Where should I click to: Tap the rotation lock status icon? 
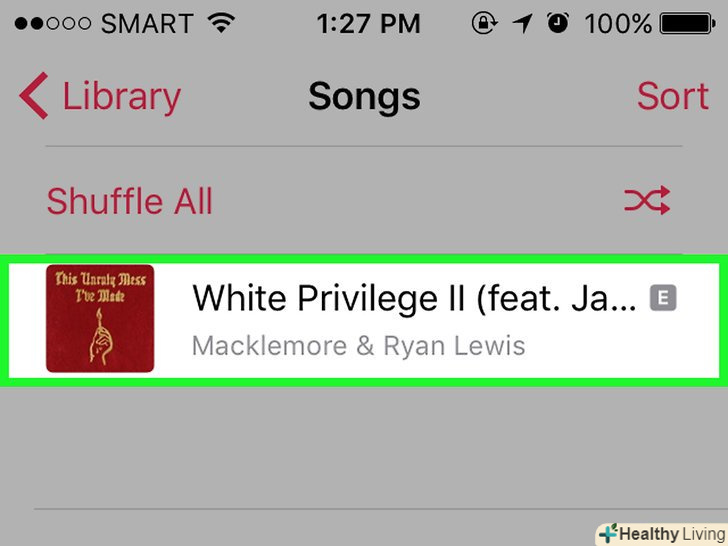484,23
